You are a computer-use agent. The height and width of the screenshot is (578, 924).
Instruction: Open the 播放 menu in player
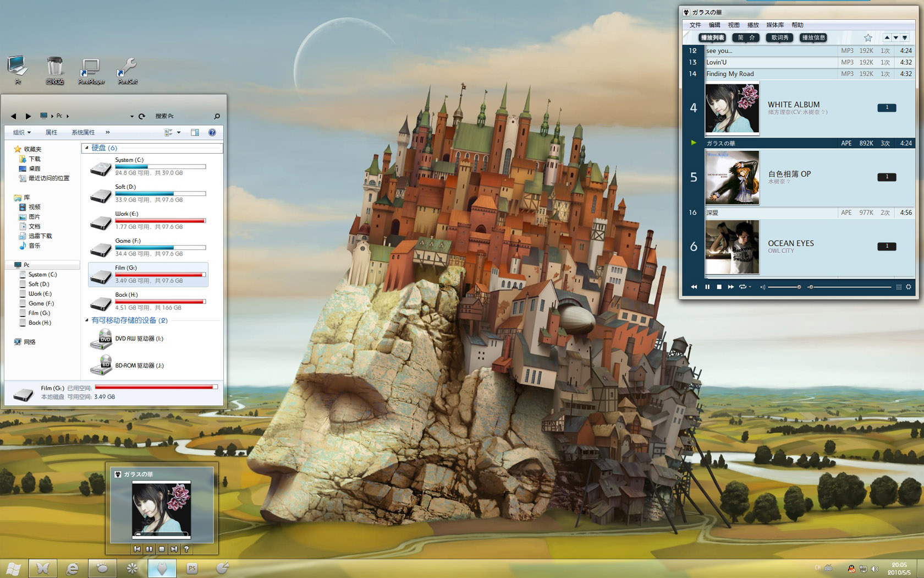click(753, 25)
